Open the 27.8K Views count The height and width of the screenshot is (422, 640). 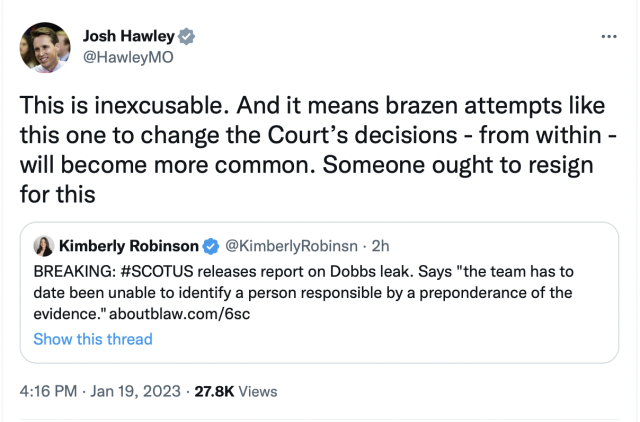coord(242,391)
